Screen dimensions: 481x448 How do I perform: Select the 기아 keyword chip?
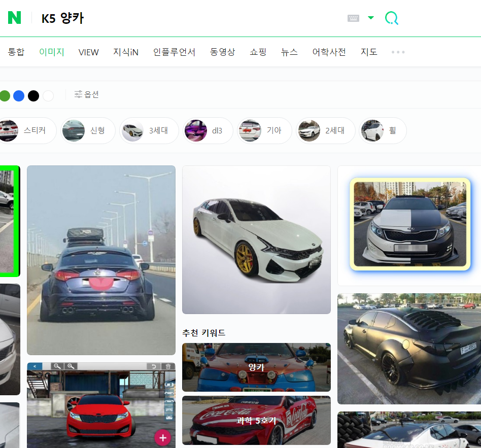pyautogui.click(x=264, y=130)
